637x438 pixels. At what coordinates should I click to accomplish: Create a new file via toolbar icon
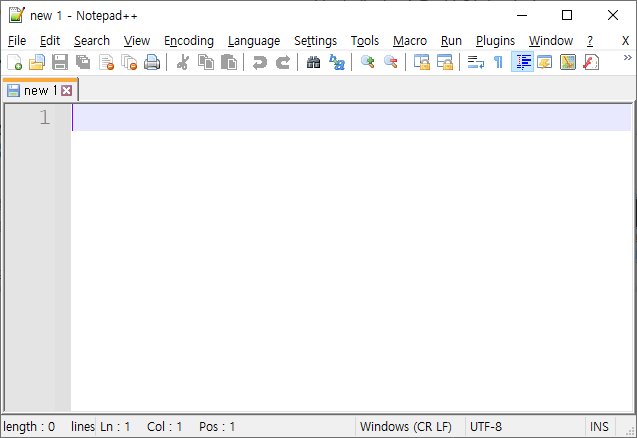[x=15, y=62]
